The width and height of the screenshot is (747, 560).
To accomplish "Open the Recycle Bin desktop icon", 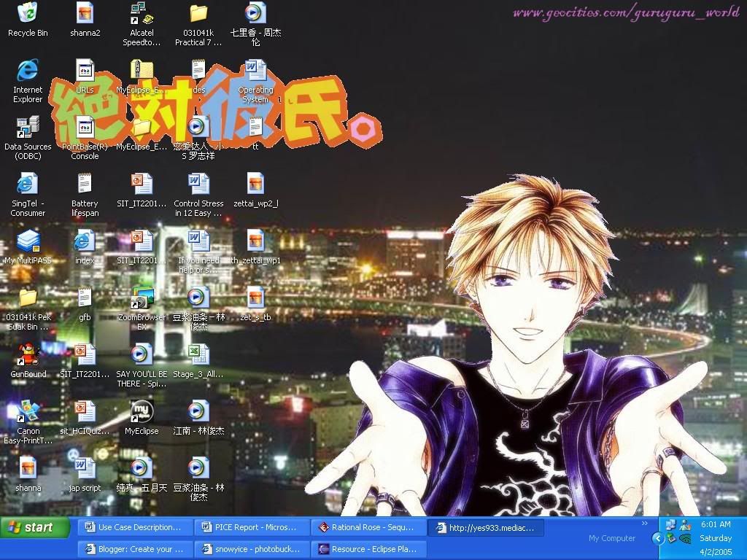I will (x=28, y=13).
